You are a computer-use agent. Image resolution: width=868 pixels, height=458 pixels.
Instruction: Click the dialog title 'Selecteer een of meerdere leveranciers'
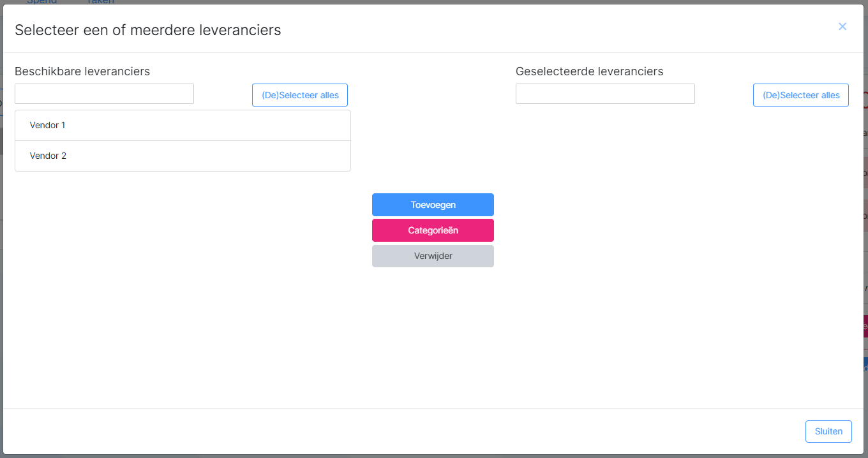click(148, 30)
